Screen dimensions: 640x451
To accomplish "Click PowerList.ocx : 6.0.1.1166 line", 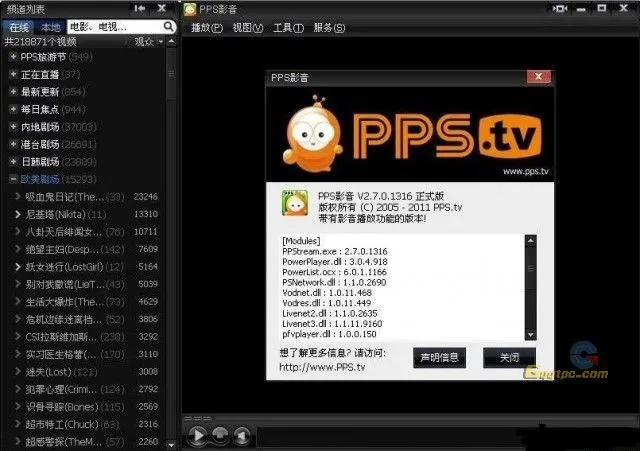I will tap(334, 272).
